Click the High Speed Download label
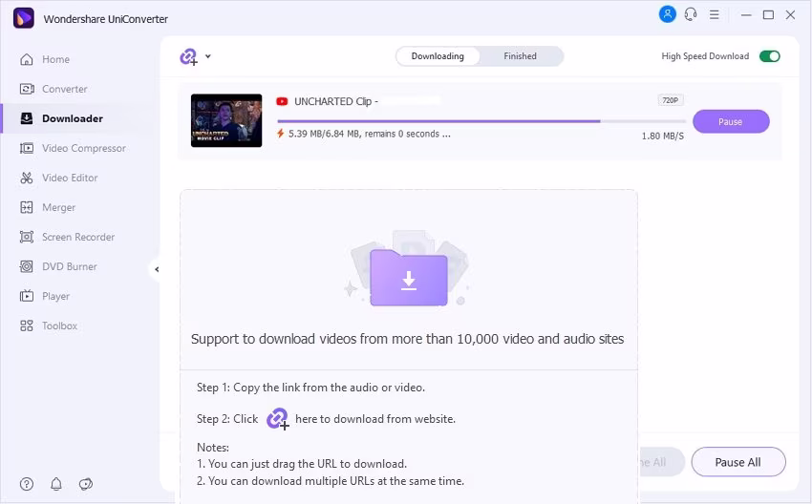Image resolution: width=812 pixels, height=504 pixels. (705, 56)
